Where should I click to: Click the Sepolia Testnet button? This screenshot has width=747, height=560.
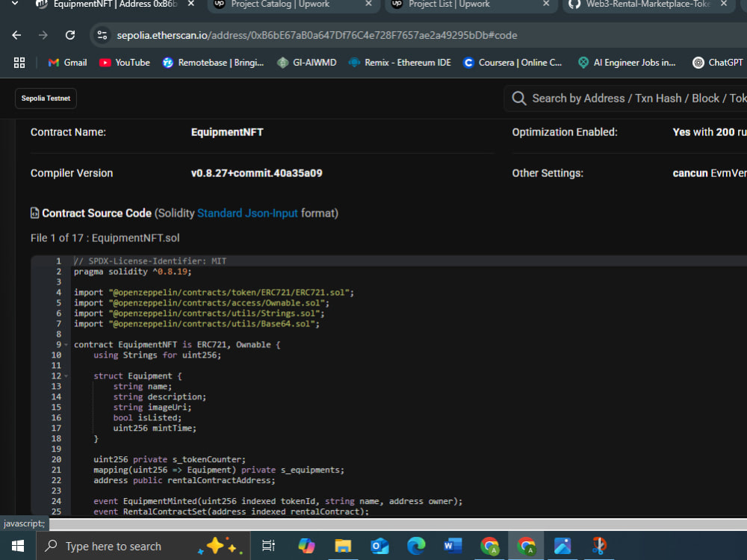point(46,99)
